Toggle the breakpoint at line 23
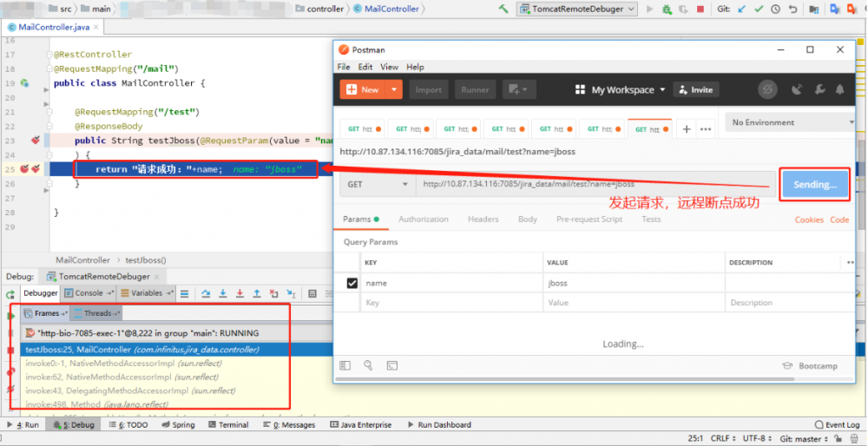This screenshot has width=868, height=446. click(x=36, y=141)
